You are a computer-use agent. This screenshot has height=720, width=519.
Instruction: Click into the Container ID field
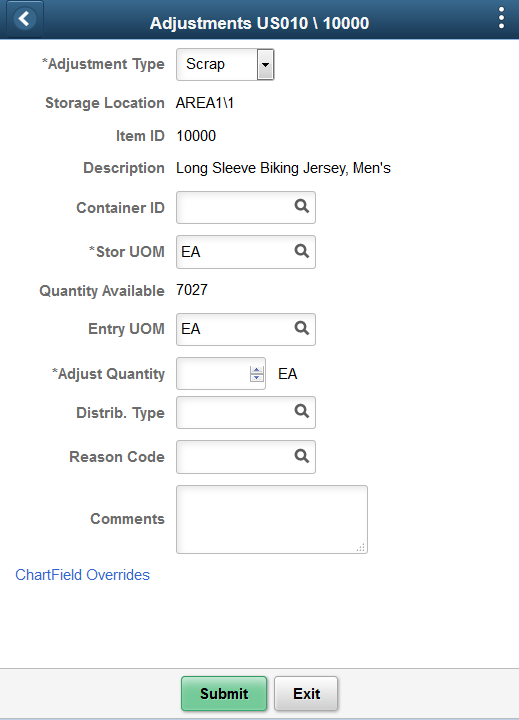tap(235, 208)
